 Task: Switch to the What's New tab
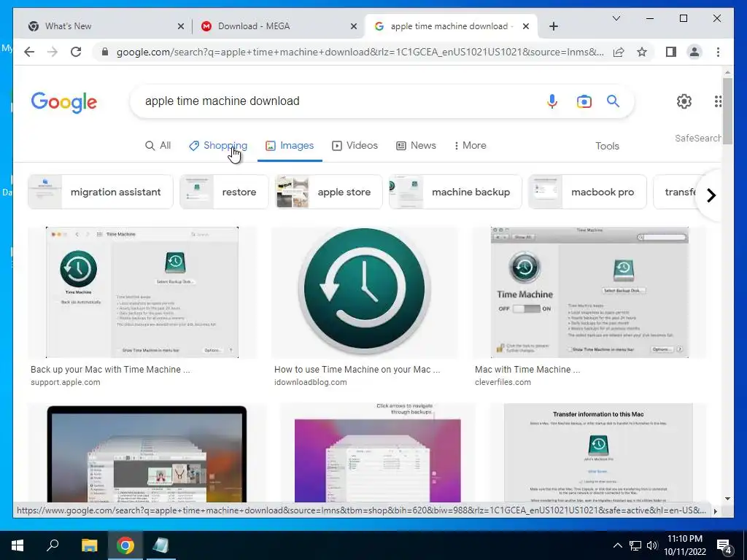pyautogui.click(x=104, y=26)
